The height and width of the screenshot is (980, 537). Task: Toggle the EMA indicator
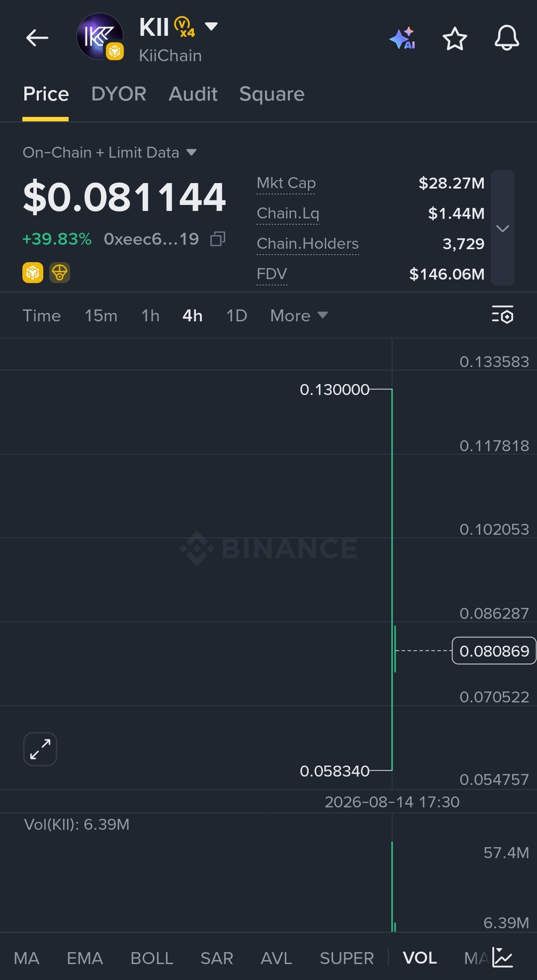pos(85,958)
